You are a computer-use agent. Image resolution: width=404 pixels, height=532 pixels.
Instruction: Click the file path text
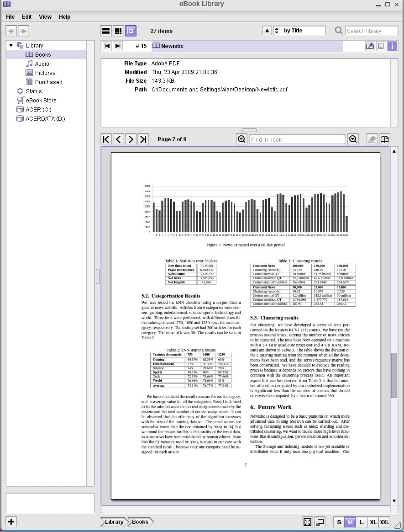[219, 90]
